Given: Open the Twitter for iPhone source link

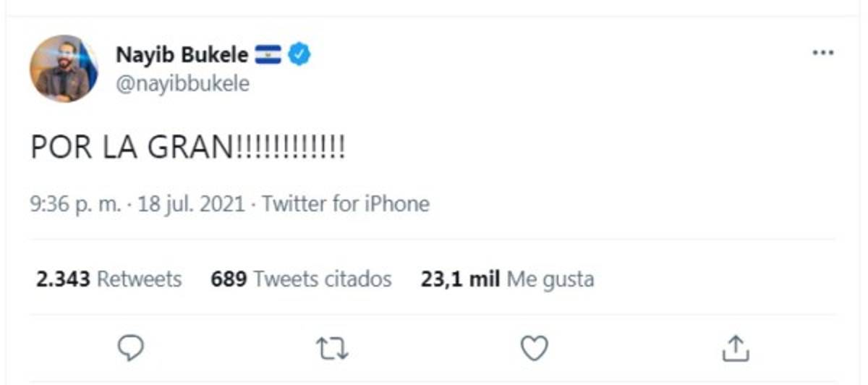Looking at the screenshot, I should point(346,204).
